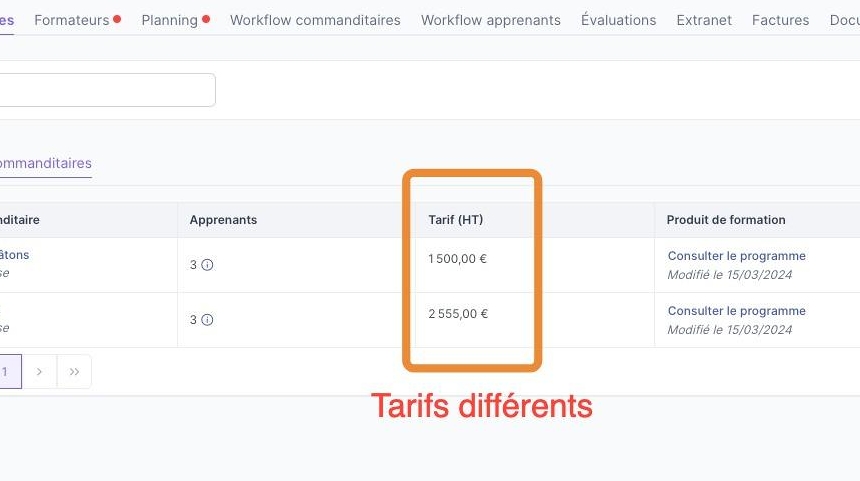Open Consulter le programme in second row

point(736,311)
